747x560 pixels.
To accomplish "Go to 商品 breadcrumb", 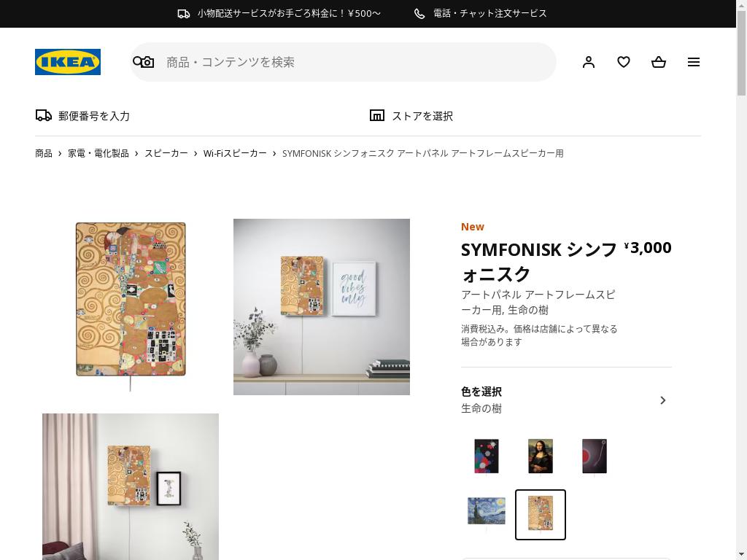I will 43,153.
